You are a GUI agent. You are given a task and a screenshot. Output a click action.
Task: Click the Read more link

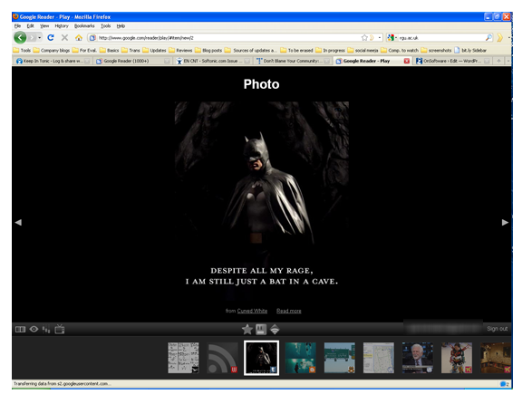pyautogui.click(x=289, y=311)
